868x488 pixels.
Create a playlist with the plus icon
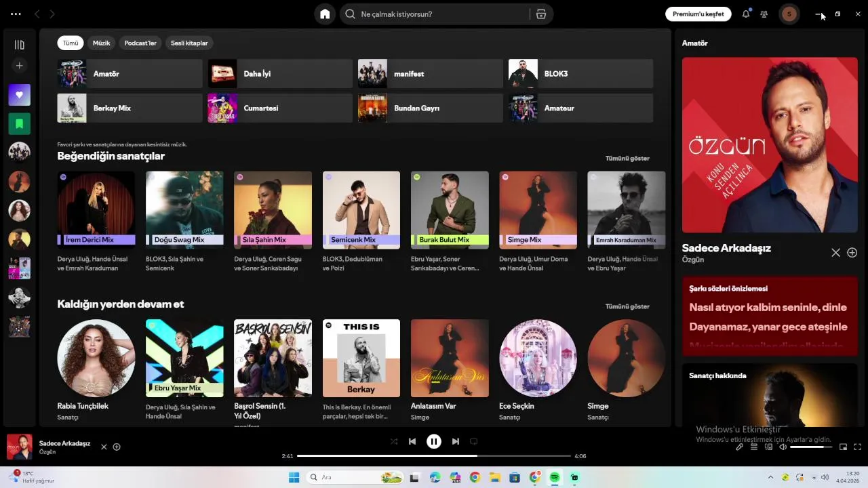pos(20,66)
